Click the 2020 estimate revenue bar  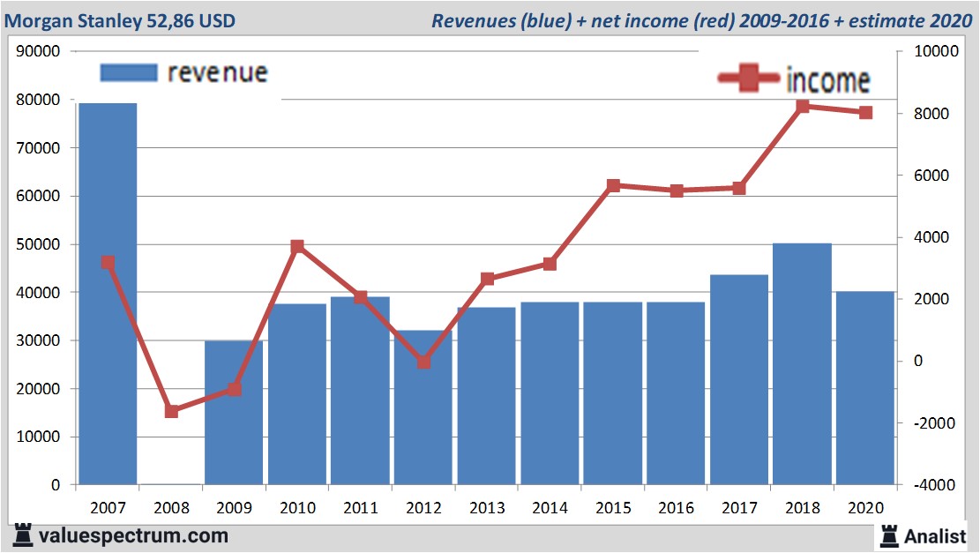tap(864, 388)
